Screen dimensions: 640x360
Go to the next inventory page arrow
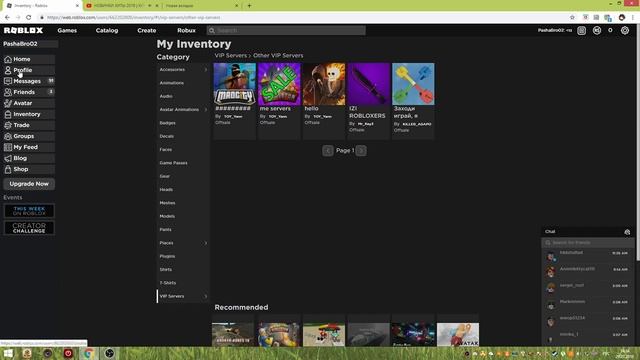coord(361,151)
